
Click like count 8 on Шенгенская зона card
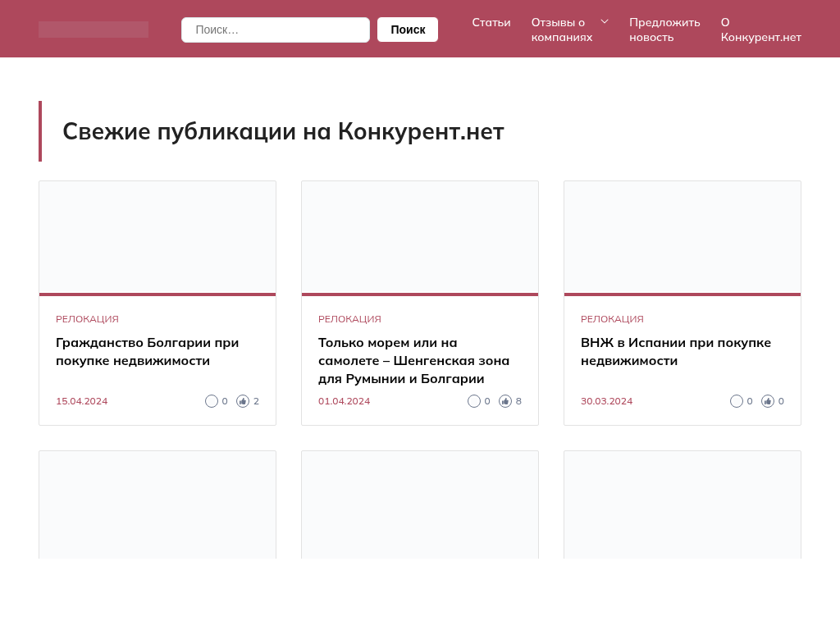(518, 401)
